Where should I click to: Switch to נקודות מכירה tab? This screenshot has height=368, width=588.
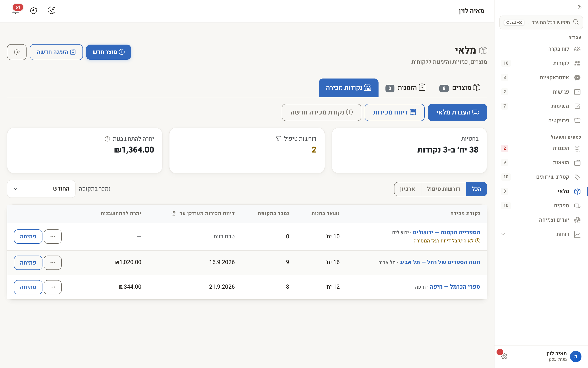point(349,88)
